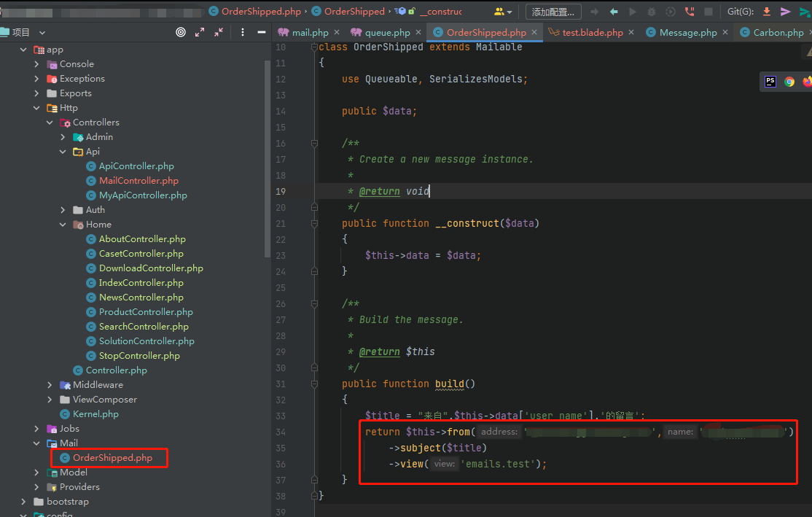Collapse the Http folder
The height and width of the screenshot is (517, 812).
36,108
